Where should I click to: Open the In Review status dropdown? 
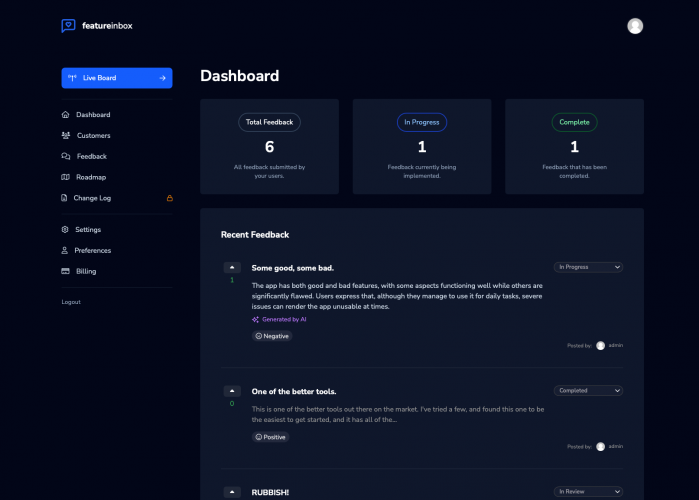588,492
